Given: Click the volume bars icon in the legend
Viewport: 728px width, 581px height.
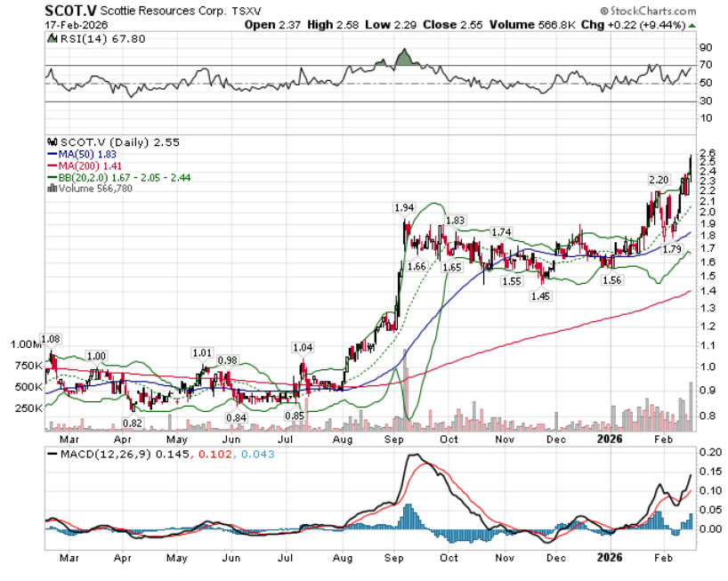Looking at the screenshot, I should point(52,189).
